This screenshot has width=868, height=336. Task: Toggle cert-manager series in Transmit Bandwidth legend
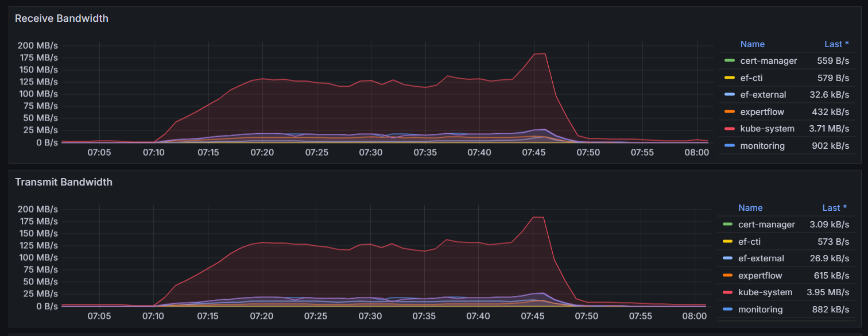(766, 225)
